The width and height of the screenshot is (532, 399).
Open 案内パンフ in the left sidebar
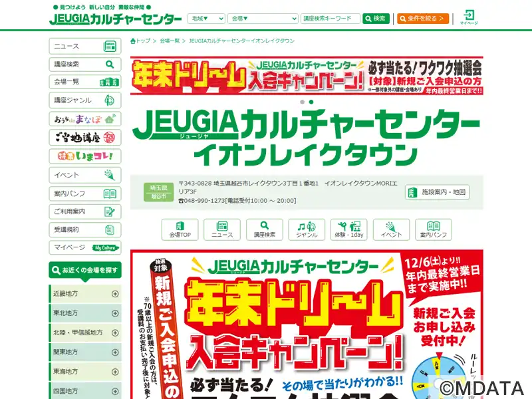[x=85, y=194]
